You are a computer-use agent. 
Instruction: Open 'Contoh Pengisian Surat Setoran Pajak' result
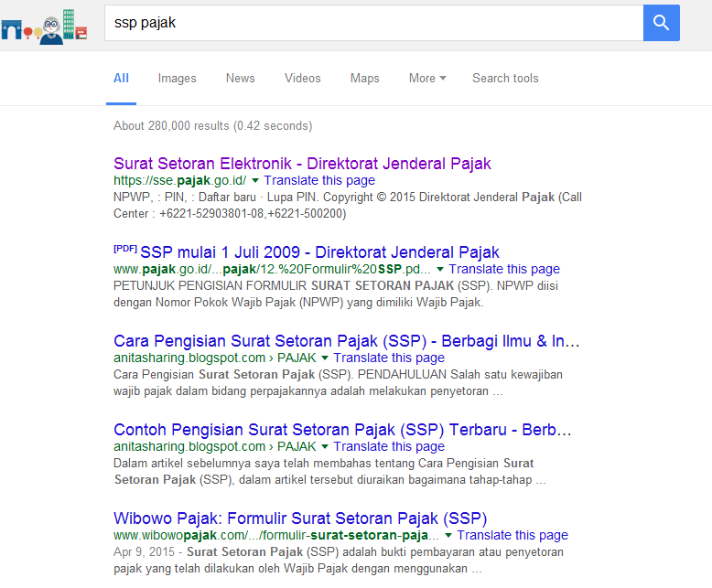pos(342,429)
